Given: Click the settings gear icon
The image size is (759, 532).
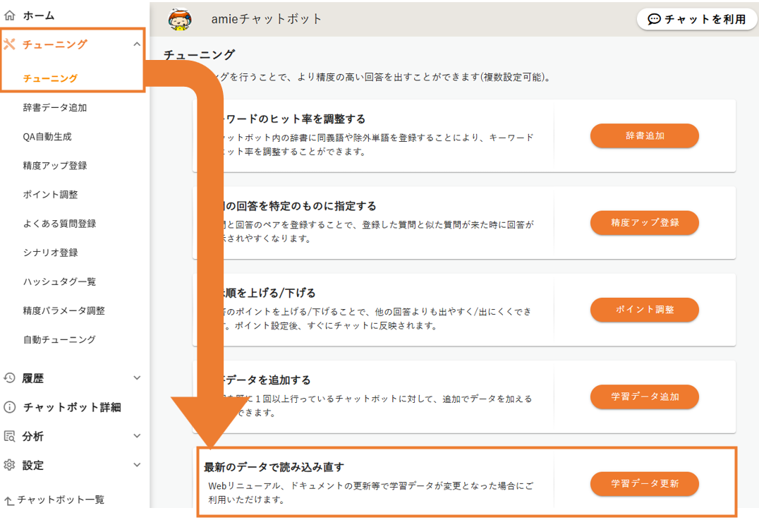Looking at the screenshot, I should [x=9, y=465].
